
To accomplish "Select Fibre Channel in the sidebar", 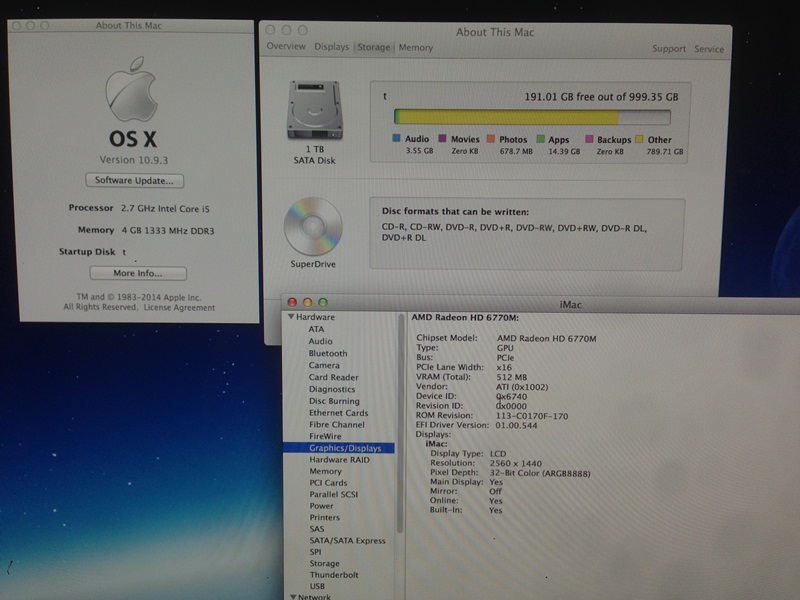I will [337, 424].
